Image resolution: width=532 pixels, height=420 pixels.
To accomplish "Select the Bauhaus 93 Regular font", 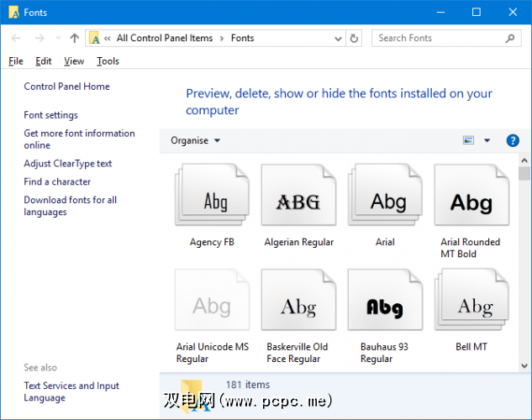I will 385,304.
